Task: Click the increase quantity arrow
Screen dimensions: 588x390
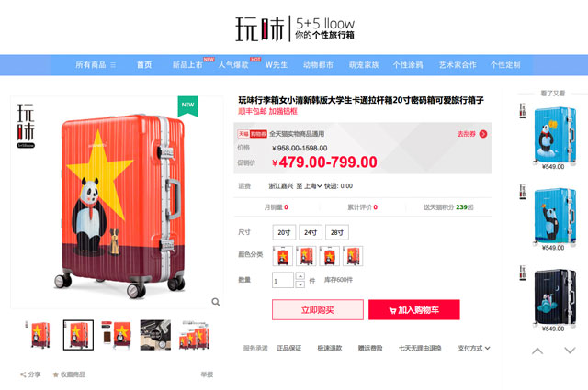Action: (x=300, y=276)
